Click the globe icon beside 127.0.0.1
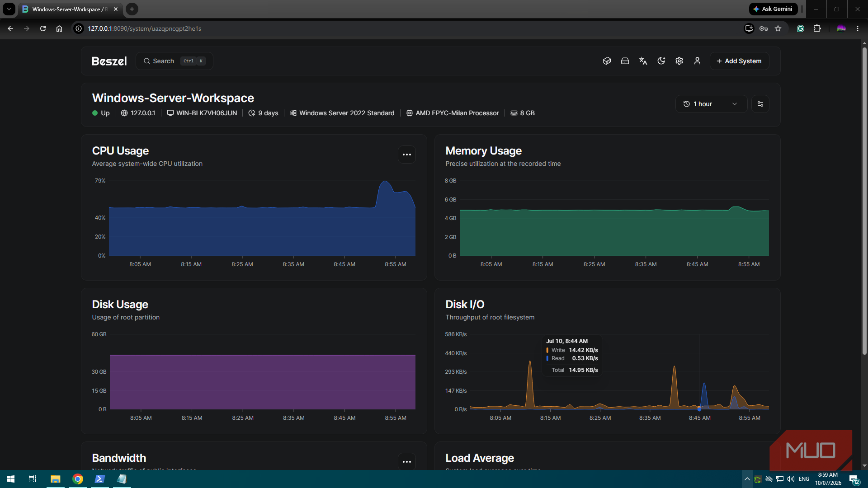 click(x=124, y=113)
